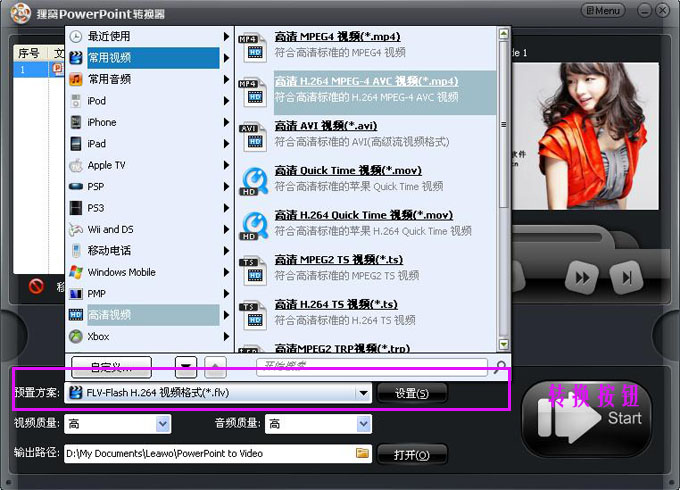Click the Start convert button
This screenshot has height=490, width=680.
pyautogui.click(x=587, y=419)
